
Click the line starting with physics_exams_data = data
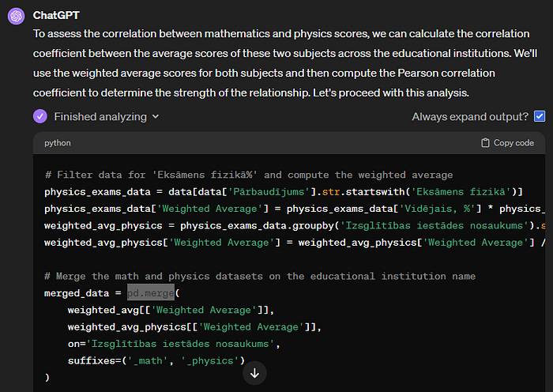(x=283, y=192)
